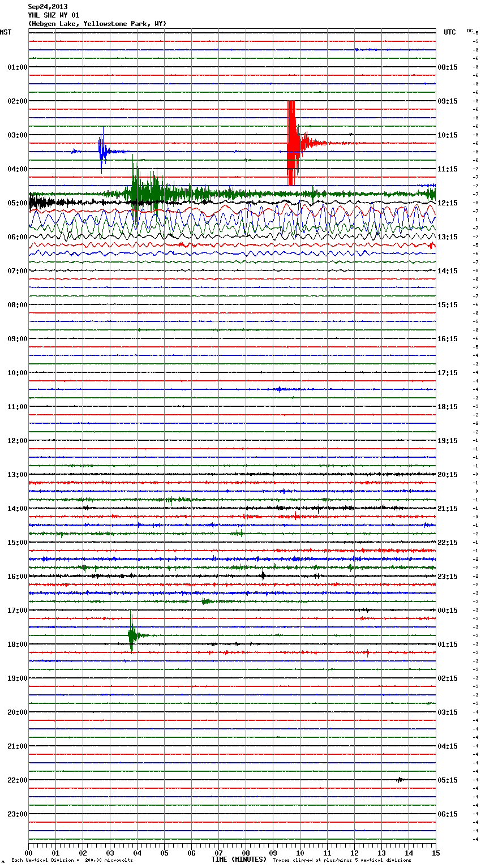Screen dimensions: 481x868
Task: Click the 03:15 UTC time label
Action: (x=448, y=712)
